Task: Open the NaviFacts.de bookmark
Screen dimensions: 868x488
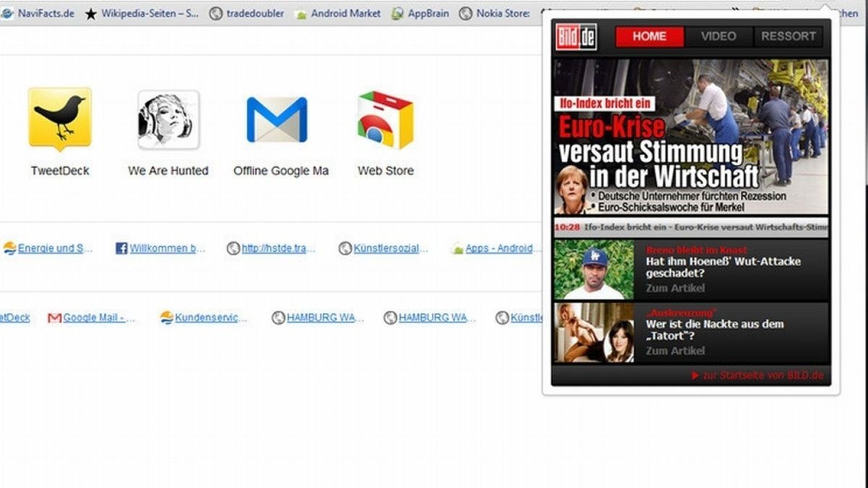Action: 47,12
